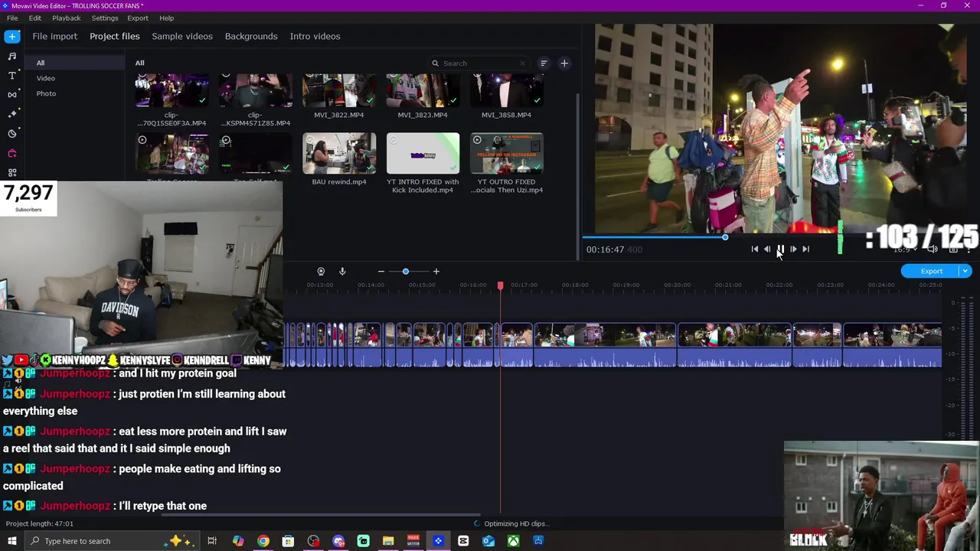Select the YT OUTRO FIXED clip thumbnail

[x=506, y=154]
